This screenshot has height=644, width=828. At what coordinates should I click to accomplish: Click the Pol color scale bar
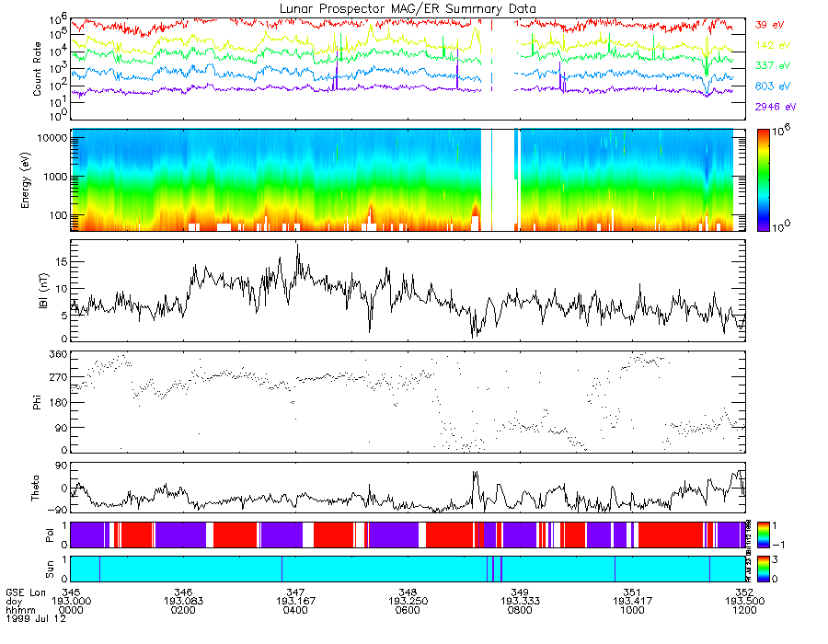(763, 535)
